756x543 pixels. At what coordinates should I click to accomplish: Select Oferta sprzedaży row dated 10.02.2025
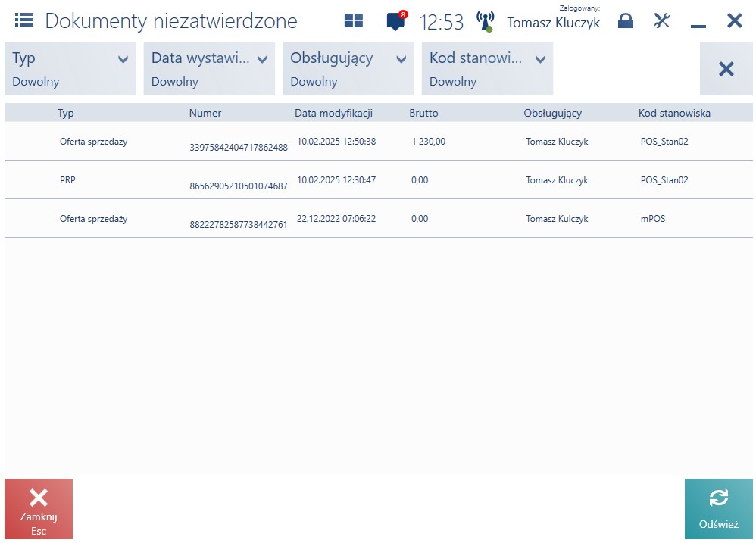coord(379,141)
